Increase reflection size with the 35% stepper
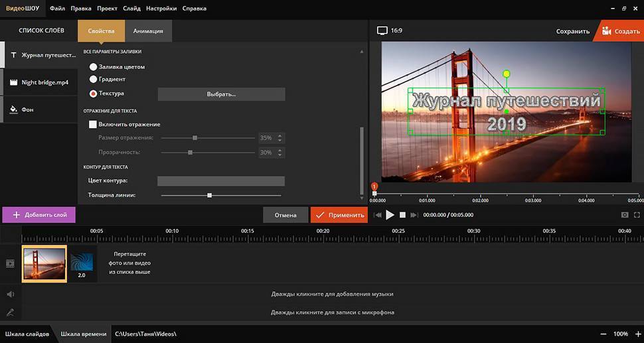 [280, 135]
